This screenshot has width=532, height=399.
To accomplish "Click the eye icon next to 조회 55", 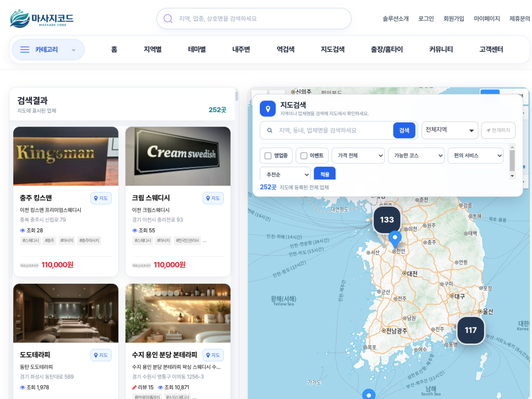I will (135, 230).
